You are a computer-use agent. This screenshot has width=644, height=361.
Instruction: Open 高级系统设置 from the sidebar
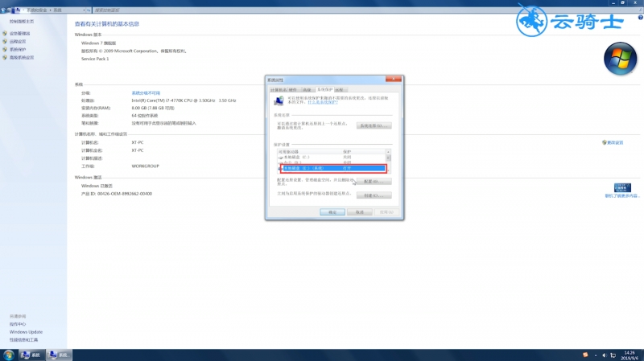pos(22,58)
